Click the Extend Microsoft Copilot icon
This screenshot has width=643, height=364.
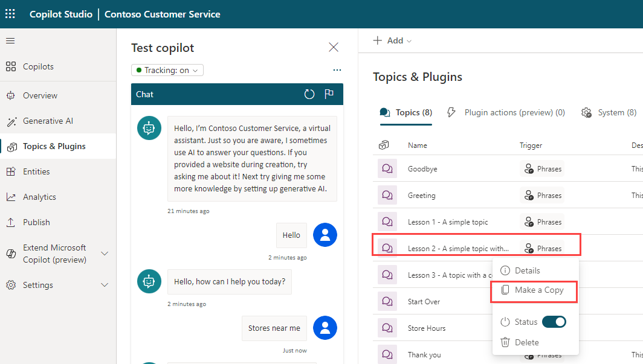(x=11, y=254)
